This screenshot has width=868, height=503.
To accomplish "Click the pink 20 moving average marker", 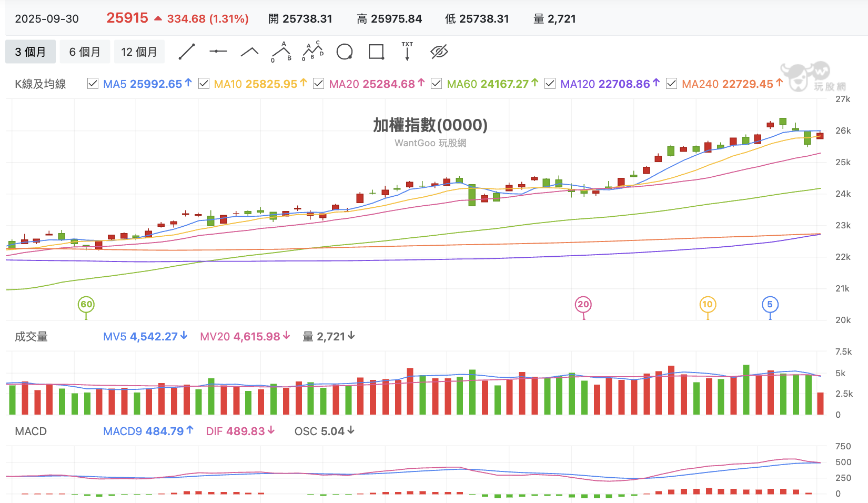I will click(583, 304).
